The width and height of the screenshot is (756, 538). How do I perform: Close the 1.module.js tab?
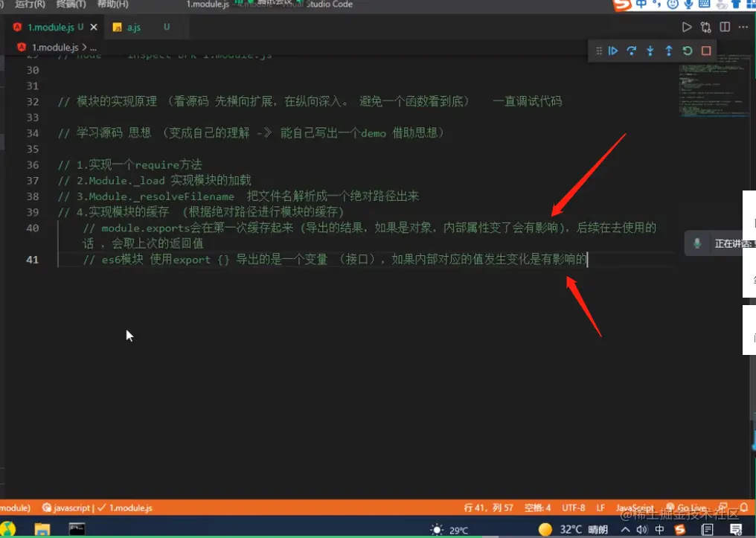[94, 27]
